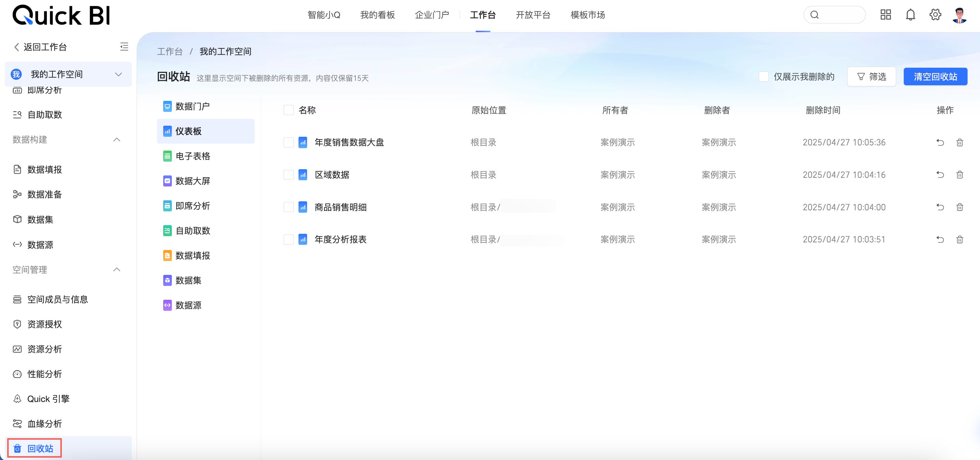Switch to 我的看板 tab

(378, 15)
